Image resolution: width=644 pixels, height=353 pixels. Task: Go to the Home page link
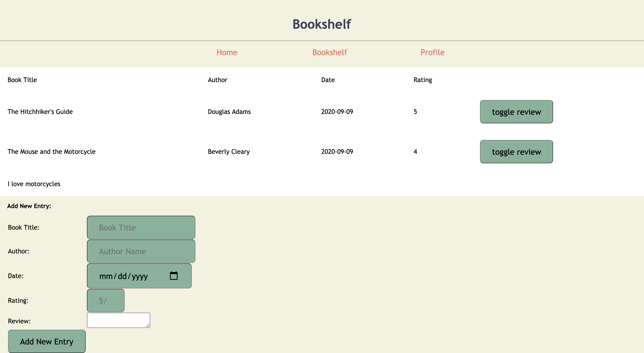pos(227,52)
